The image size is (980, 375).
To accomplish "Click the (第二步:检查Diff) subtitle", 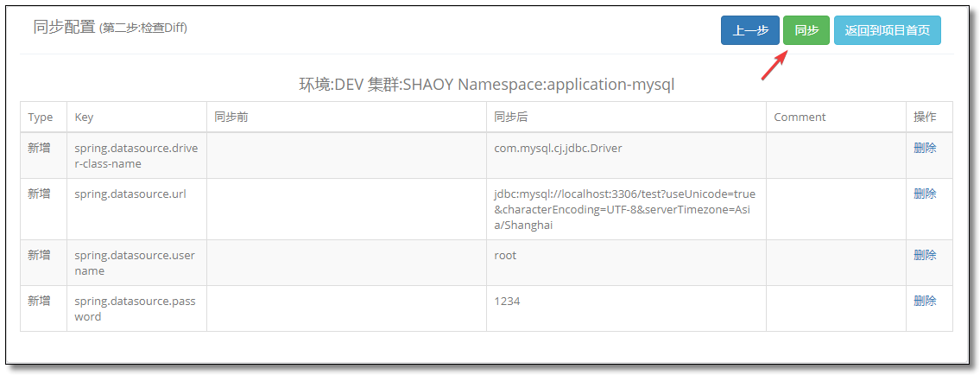I will coord(143,29).
